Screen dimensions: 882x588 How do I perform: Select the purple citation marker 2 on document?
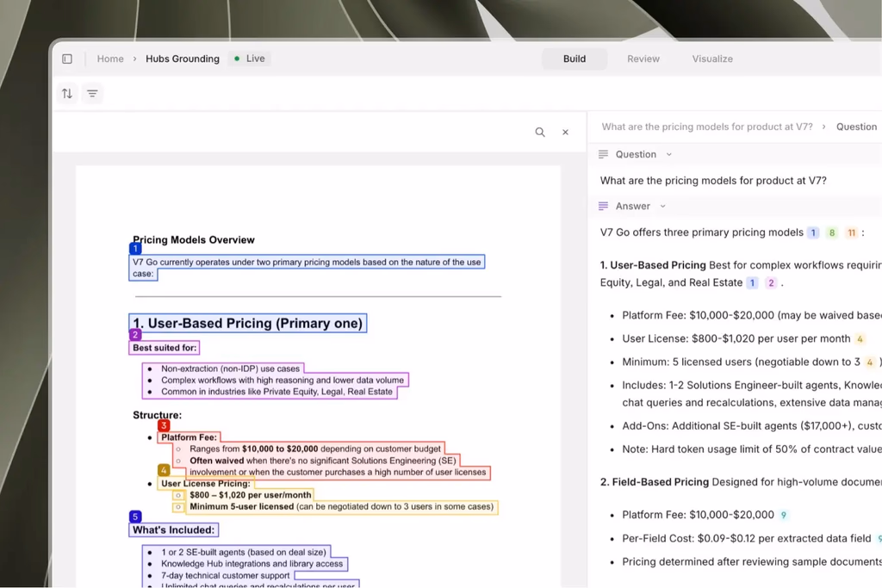135,335
